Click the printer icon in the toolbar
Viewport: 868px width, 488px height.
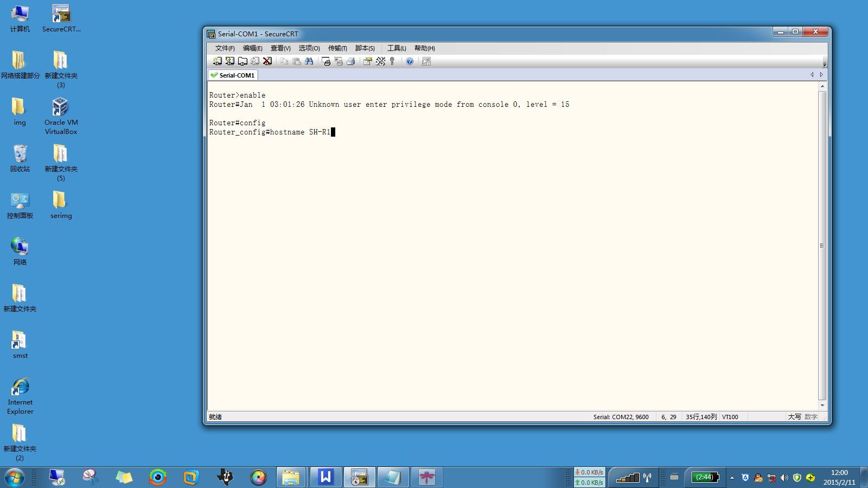[x=351, y=61]
